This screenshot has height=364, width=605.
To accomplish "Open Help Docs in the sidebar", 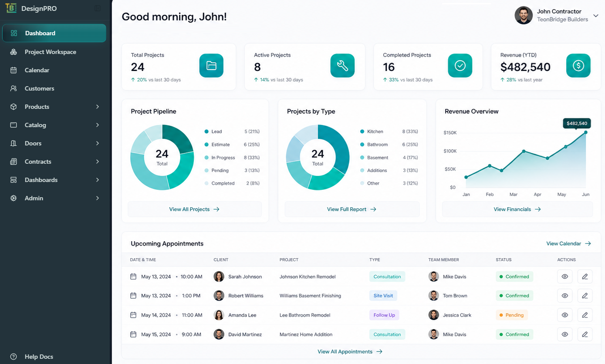I will pyautogui.click(x=54, y=357).
